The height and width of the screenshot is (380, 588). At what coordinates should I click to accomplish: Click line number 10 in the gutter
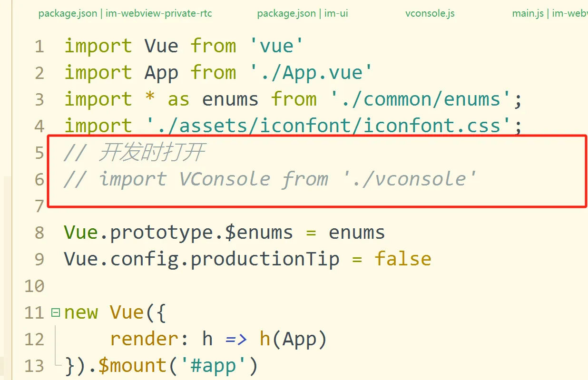(34, 286)
